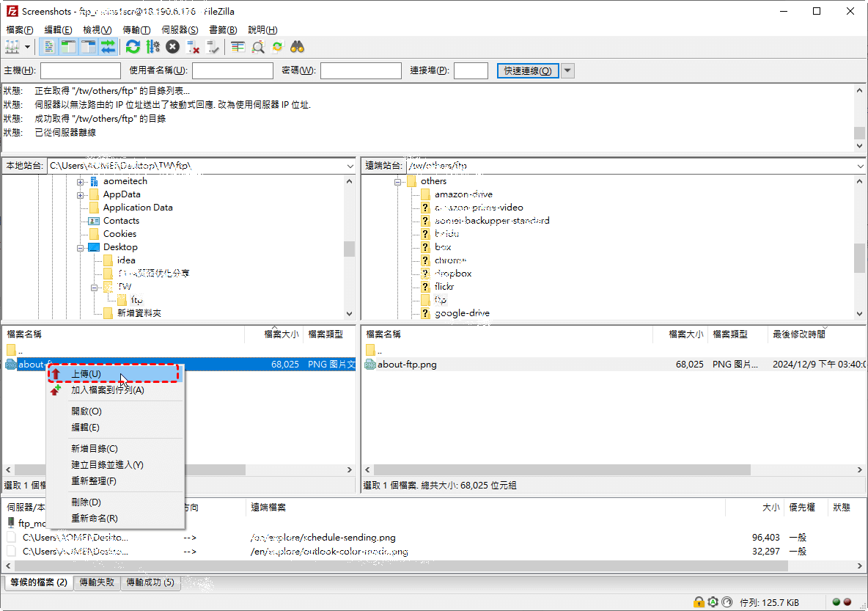Click the data type gear status icon
868x611 pixels.
click(713, 602)
